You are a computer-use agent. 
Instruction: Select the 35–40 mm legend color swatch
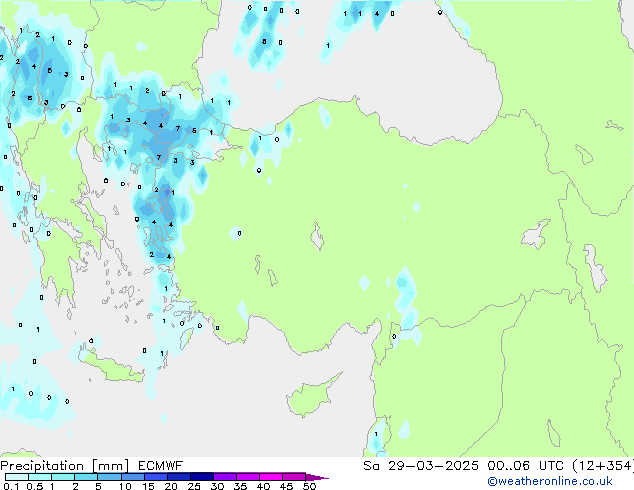(248, 477)
